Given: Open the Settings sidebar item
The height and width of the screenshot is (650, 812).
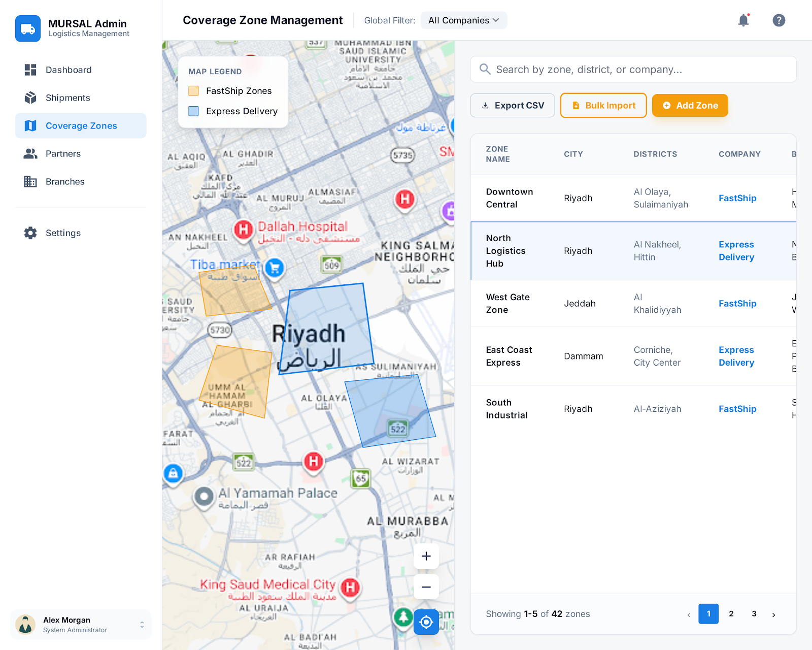Looking at the screenshot, I should coord(63,233).
